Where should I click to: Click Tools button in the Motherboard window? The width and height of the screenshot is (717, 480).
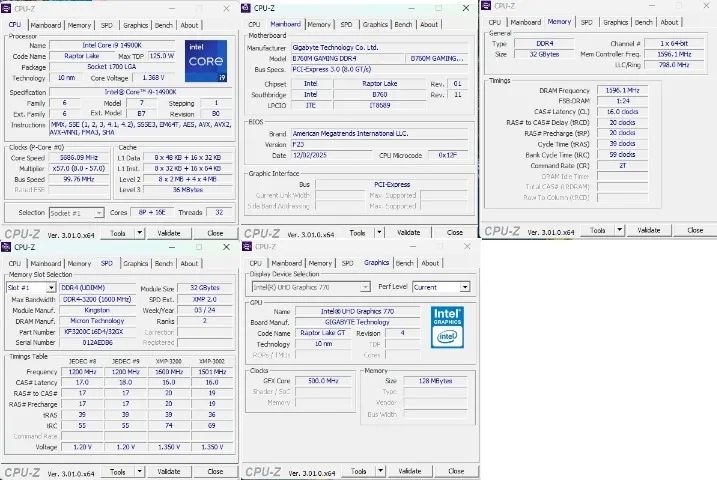coord(357,233)
